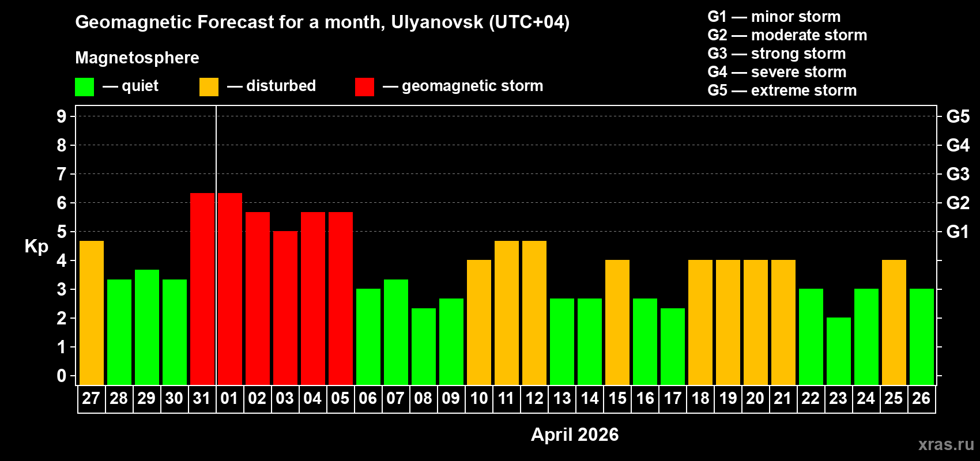Click the 'G3 — strong storm' legend line

777,54
